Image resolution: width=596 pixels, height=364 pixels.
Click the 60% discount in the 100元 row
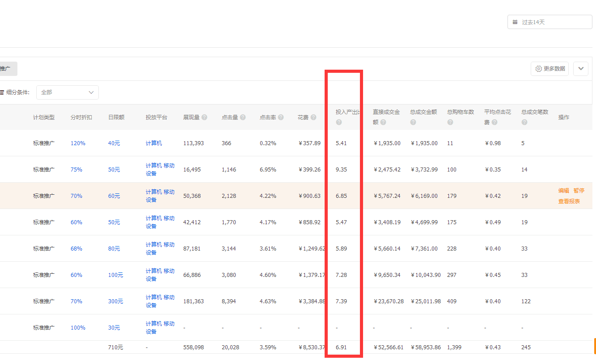coord(76,275)
